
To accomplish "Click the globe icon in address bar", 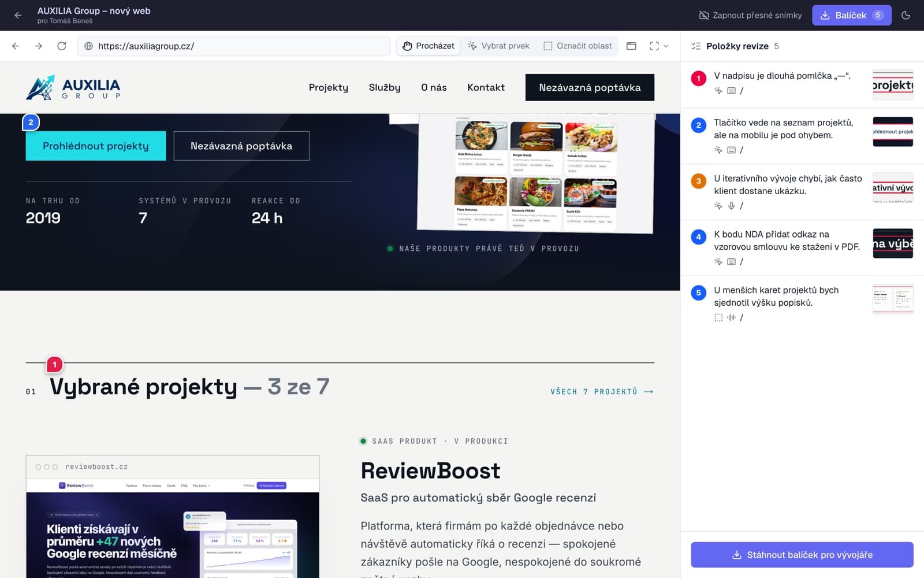I will point(88,46).
